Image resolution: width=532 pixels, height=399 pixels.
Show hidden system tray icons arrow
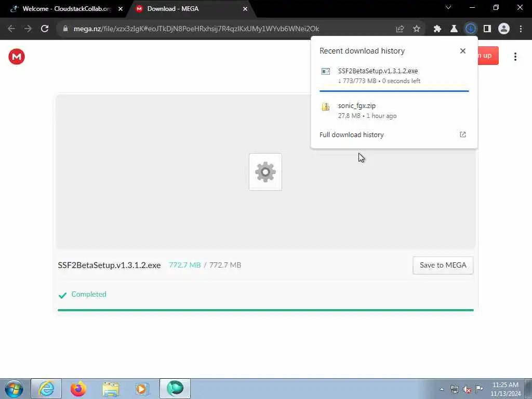click(442, 390)
